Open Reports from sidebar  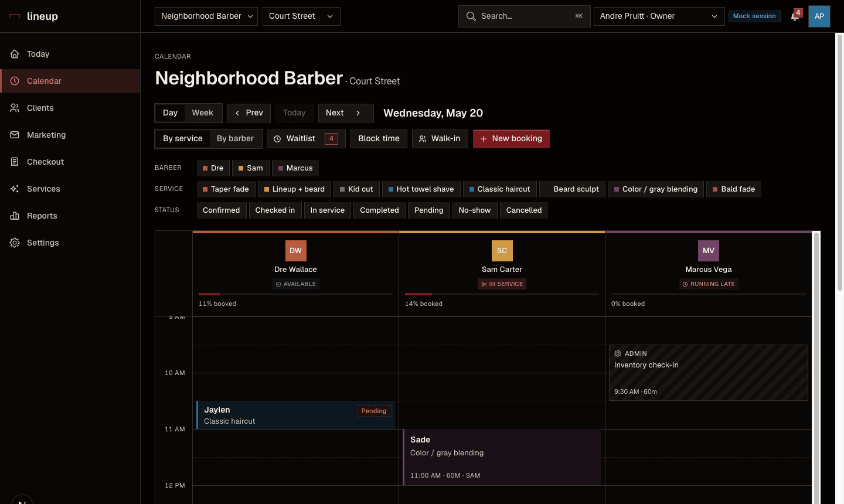70,216
